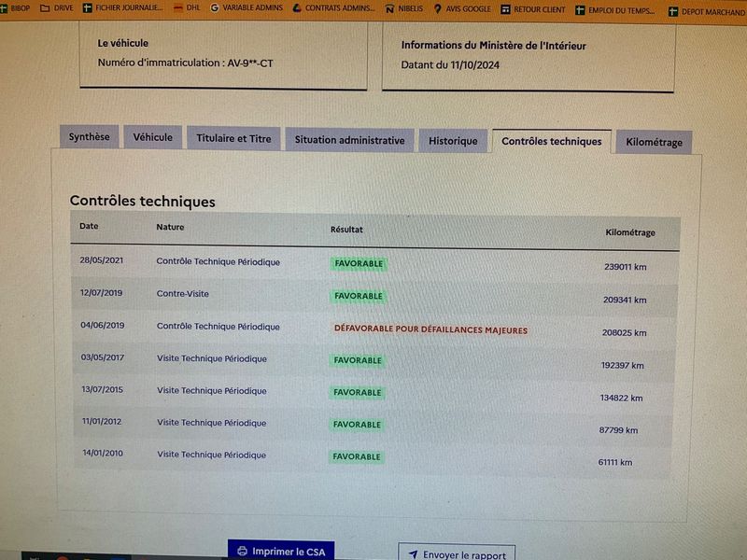Click the 87799 km mileage value
The height and width of the screenshot is (560, 747).
(x=618, y=430)
